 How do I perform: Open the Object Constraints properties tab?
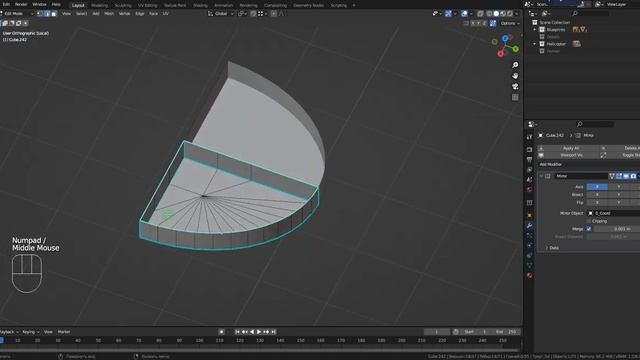click(x=529, y=256)
